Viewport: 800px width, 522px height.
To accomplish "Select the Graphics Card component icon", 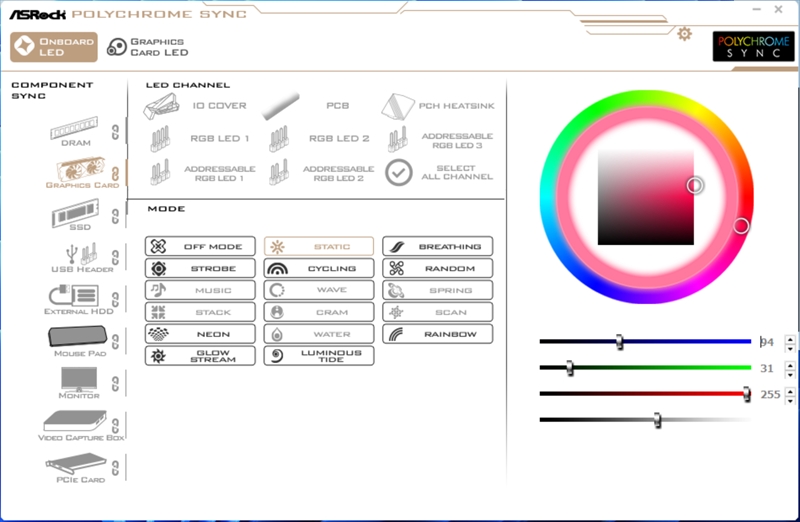I will (81, 168).
